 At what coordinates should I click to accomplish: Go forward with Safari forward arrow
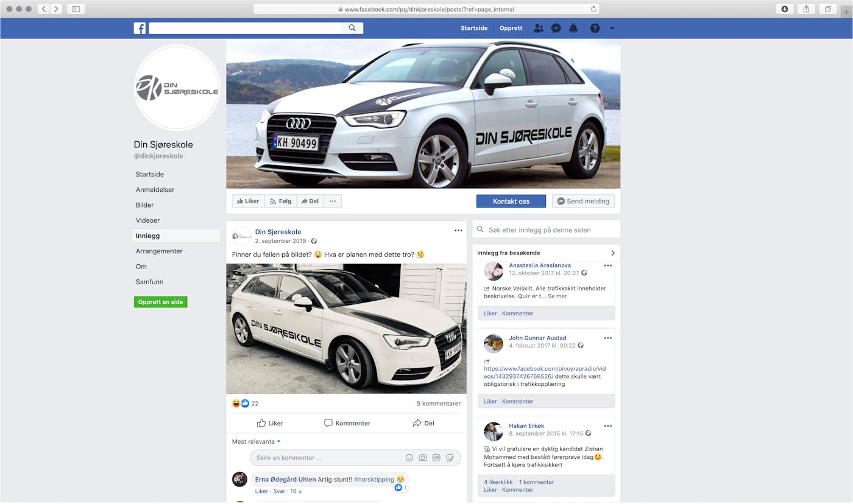(57, 9)
